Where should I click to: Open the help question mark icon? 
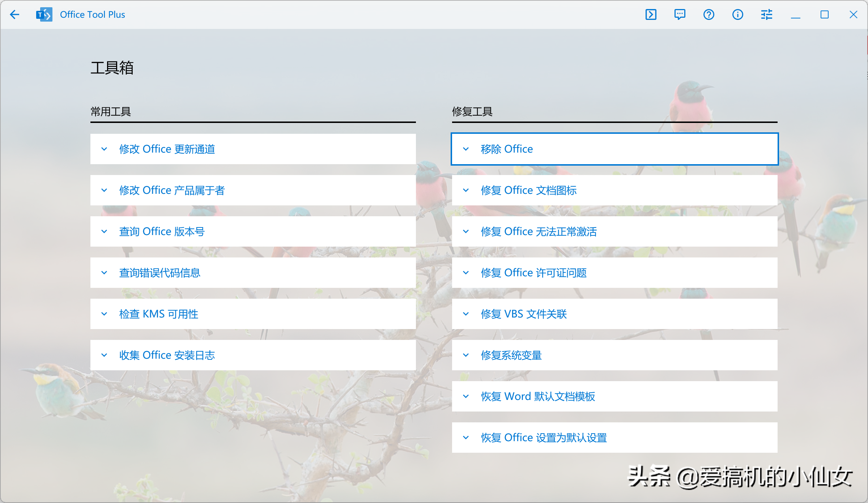click(x=709, y=14)
